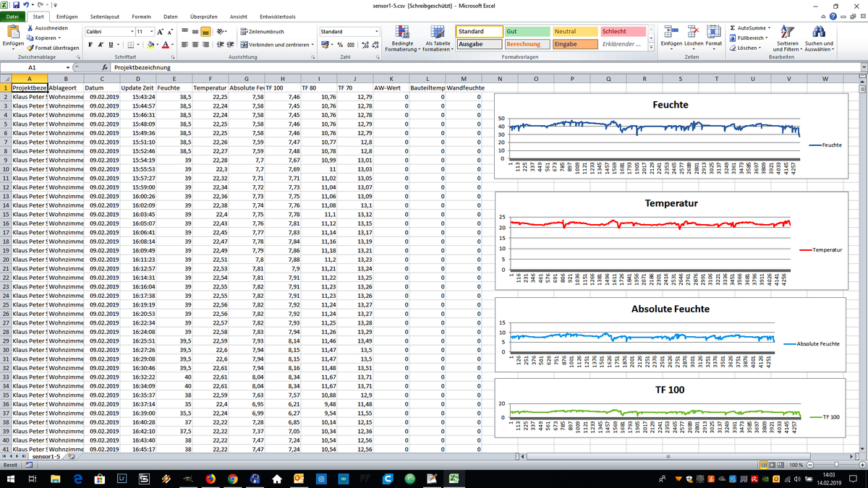Click the macro recording icon in status bar

point(27,465)
